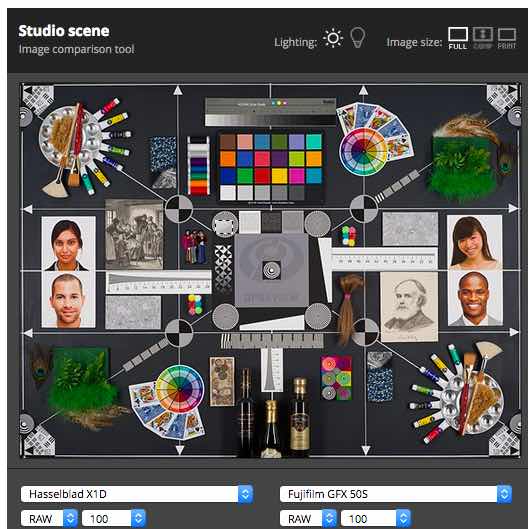Click the bottles at the scene bottom
Screen dimensions: 528x529
(273, 413)
